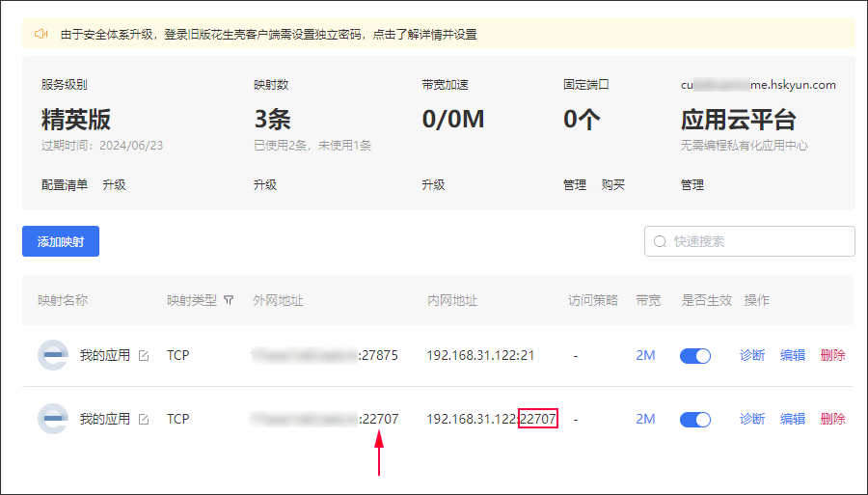Viewport: 868px width, 495px height.
Task: Open the security upgrade notice text
Action: click(268, 35)
